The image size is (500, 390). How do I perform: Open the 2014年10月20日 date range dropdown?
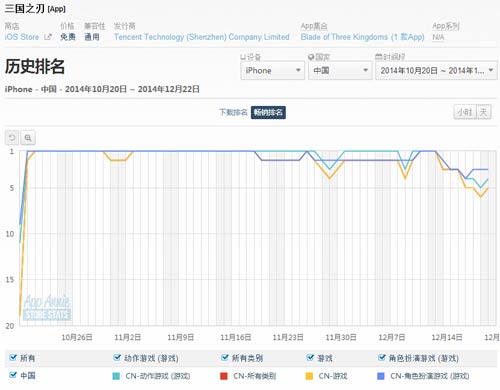pyautogui.click(x=436, y=70)
